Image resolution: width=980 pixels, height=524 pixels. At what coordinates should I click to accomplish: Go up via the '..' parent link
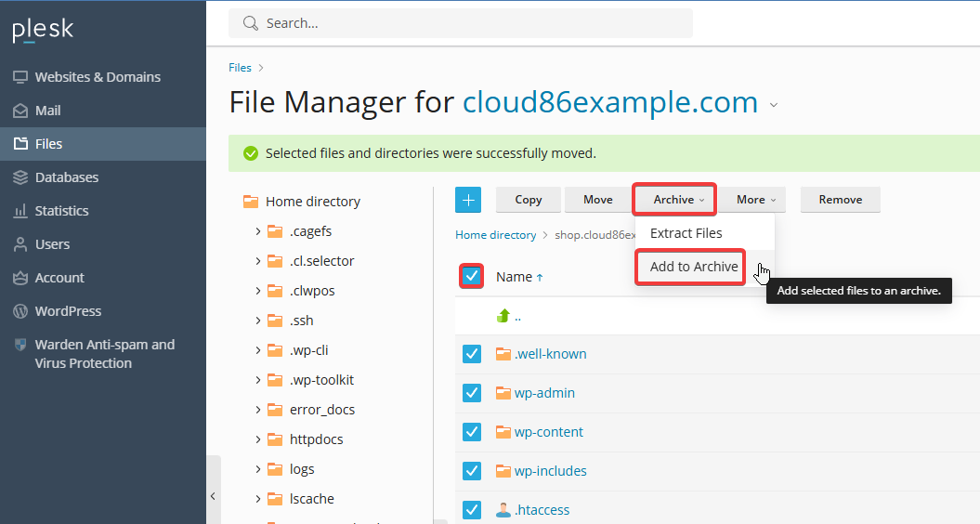pyautogui.click(x=517, y=317)
